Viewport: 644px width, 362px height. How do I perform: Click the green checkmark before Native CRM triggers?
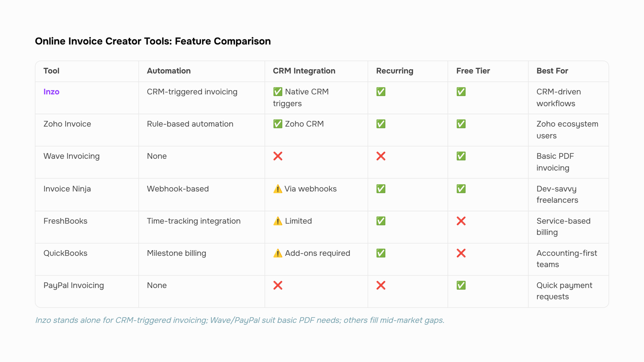pyautogui.click(x=278, y=92)
